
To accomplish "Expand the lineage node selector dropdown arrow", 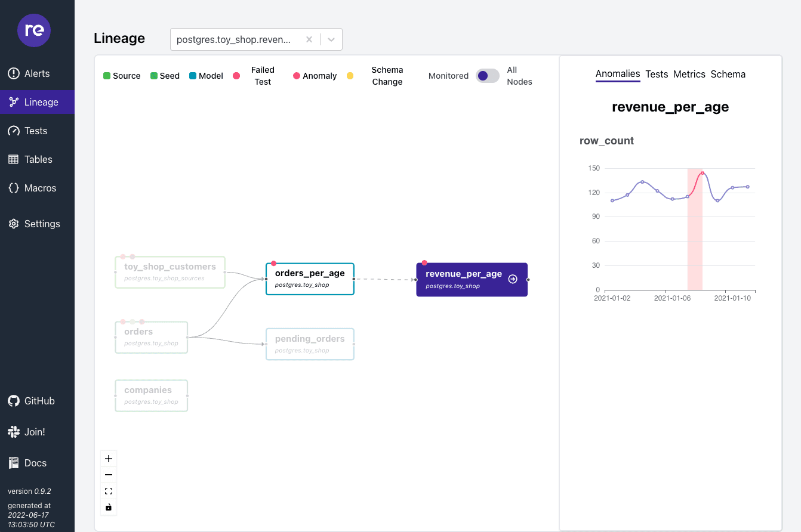I will tap(331, 39).
